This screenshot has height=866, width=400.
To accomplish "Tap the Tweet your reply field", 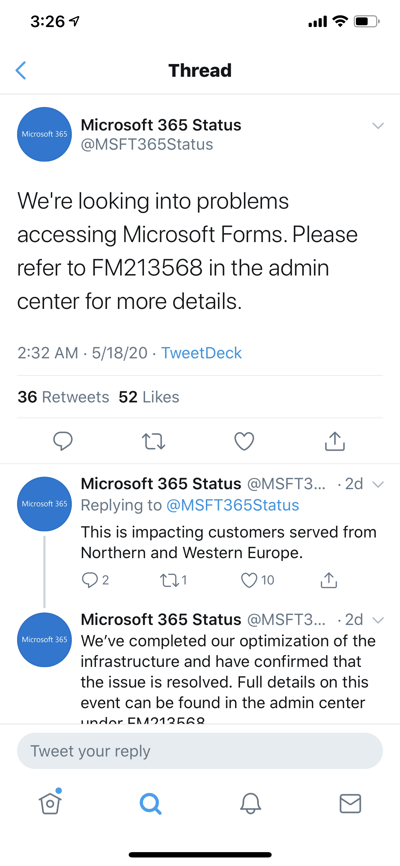I will [x=200, y=751].
